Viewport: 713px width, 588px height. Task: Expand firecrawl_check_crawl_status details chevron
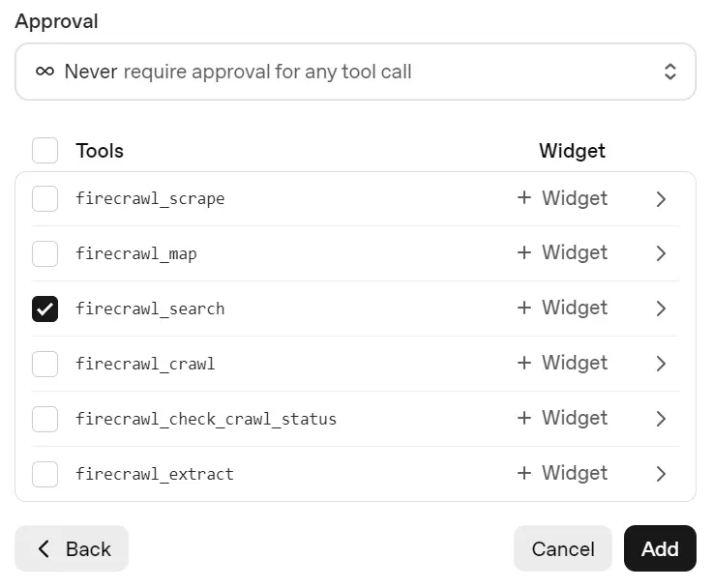tap(661, 419)
